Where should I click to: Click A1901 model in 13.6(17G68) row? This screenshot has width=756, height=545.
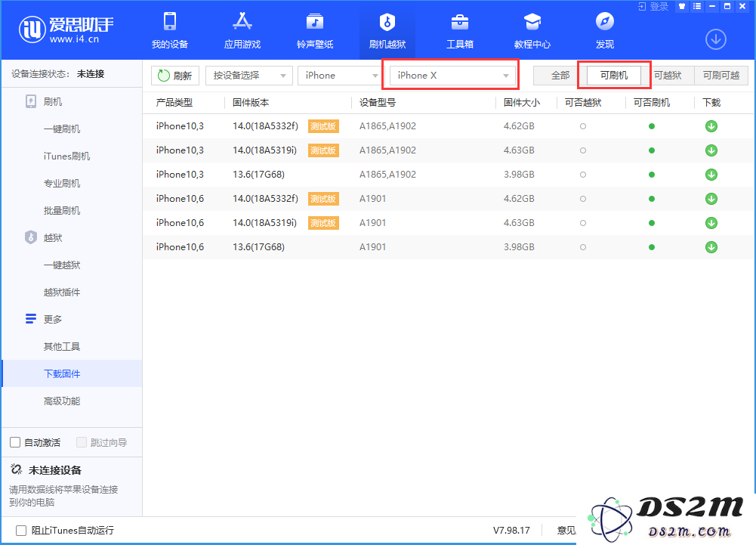[x=372, y=247]
